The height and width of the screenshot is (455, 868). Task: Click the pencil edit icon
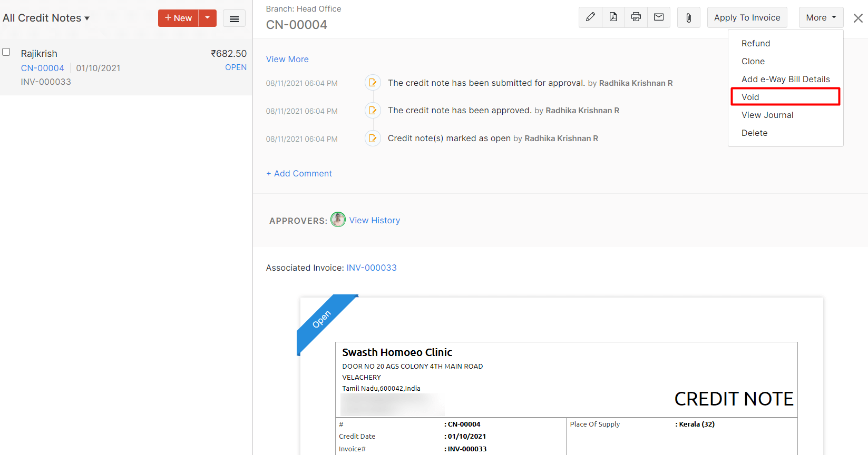[590, 17]
